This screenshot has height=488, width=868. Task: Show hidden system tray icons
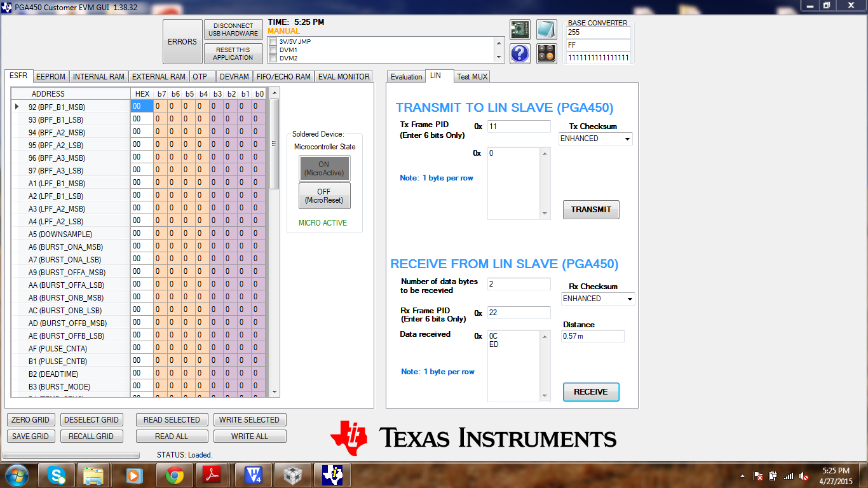743,476
